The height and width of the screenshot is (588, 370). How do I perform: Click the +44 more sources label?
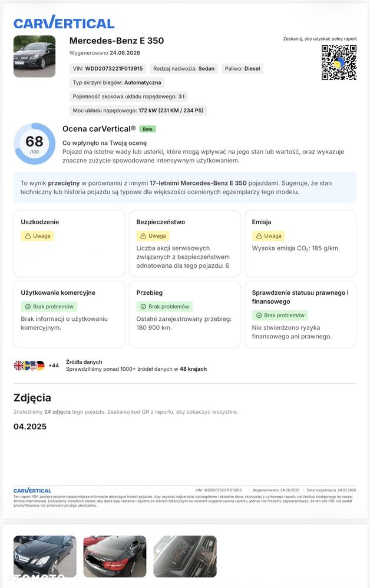(54, 366)
